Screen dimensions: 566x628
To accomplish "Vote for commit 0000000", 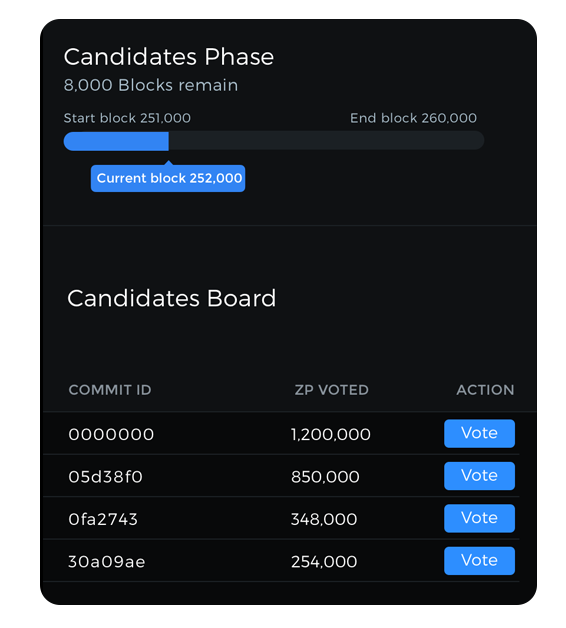I will (x=479, y=433).
